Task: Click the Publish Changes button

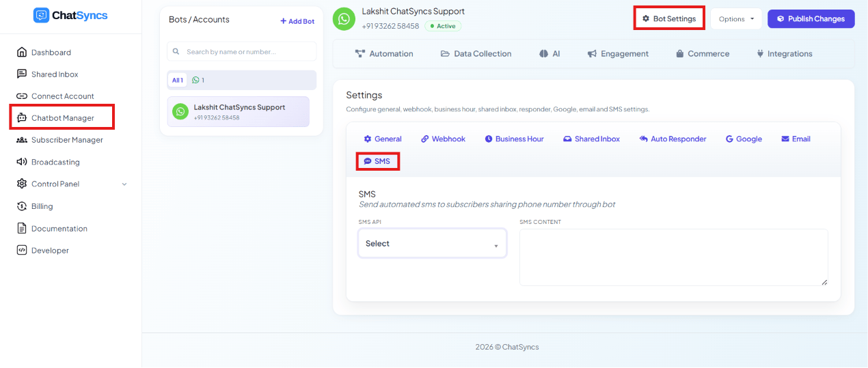Action: point(811,19)
